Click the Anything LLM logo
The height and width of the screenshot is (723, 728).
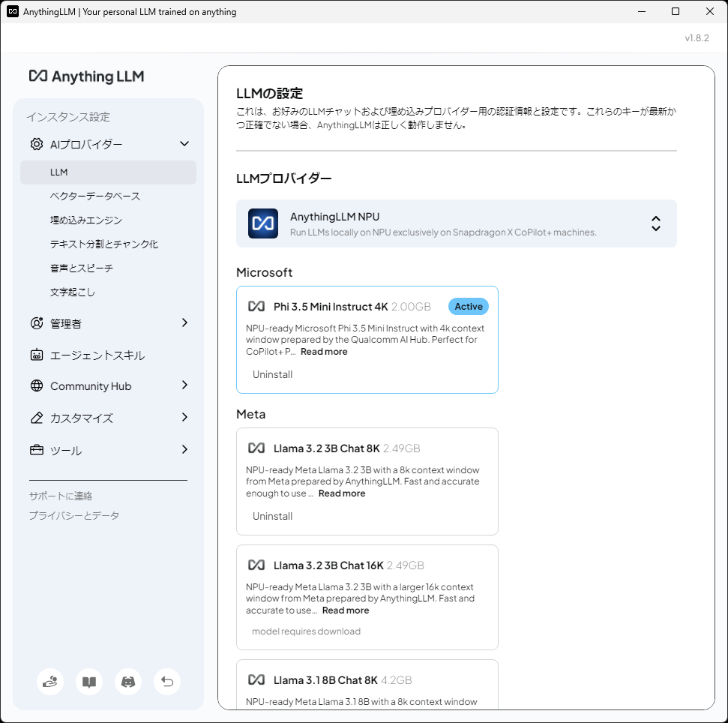pos(86,76)
